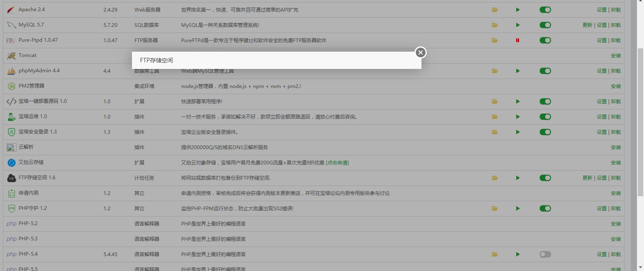644x271 pixels.
Task: Click 安装 for 云解析
Action: coord(616,147)
